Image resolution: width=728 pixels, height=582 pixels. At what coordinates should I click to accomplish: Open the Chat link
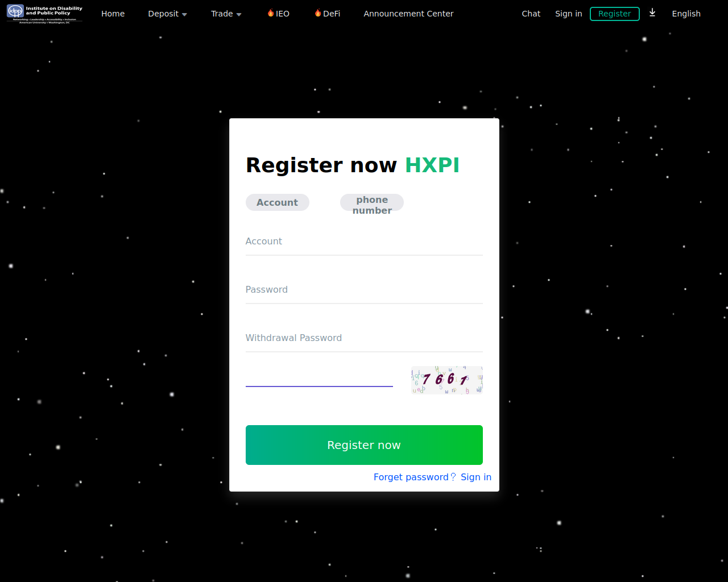click(531, 14)
